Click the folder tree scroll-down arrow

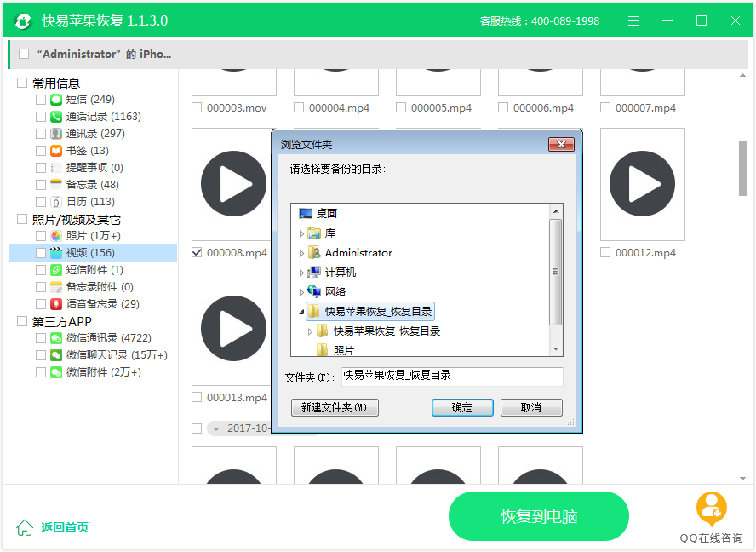556,349
